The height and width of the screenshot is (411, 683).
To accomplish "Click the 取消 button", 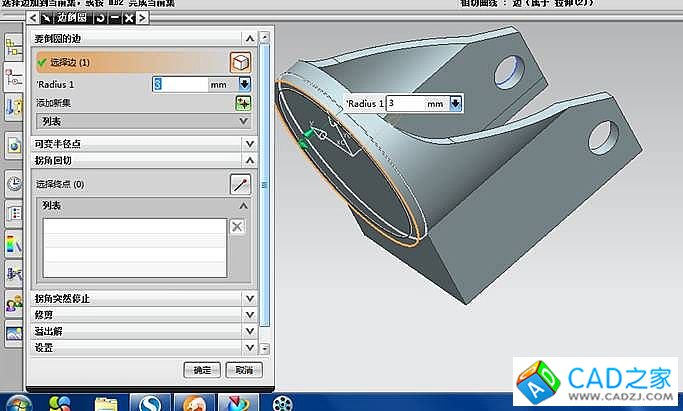I will pos(243,370).
